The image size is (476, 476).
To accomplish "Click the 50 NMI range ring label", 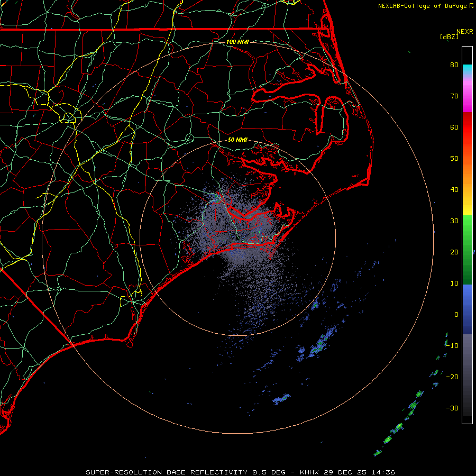I will [237, 140].
